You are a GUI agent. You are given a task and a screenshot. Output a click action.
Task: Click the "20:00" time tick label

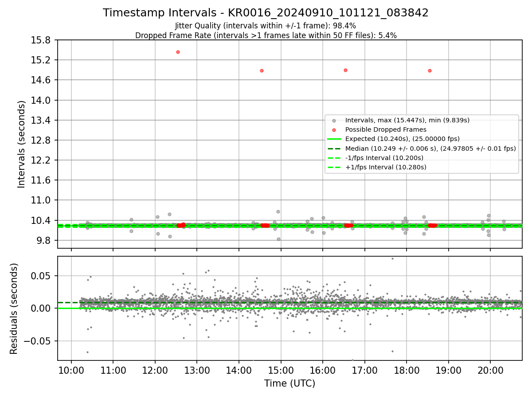click(x=490, y=370)
